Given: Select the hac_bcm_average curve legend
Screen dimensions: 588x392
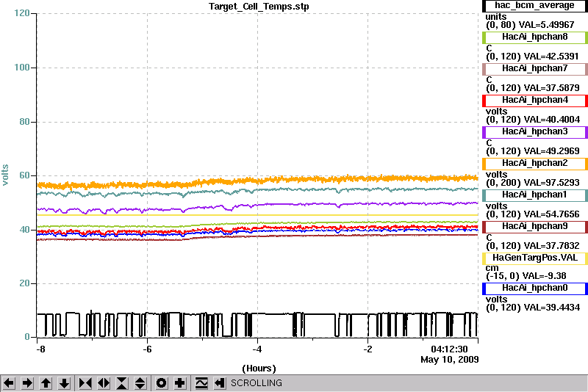Looking at the screenshot, I should click(x=535, y=6).
